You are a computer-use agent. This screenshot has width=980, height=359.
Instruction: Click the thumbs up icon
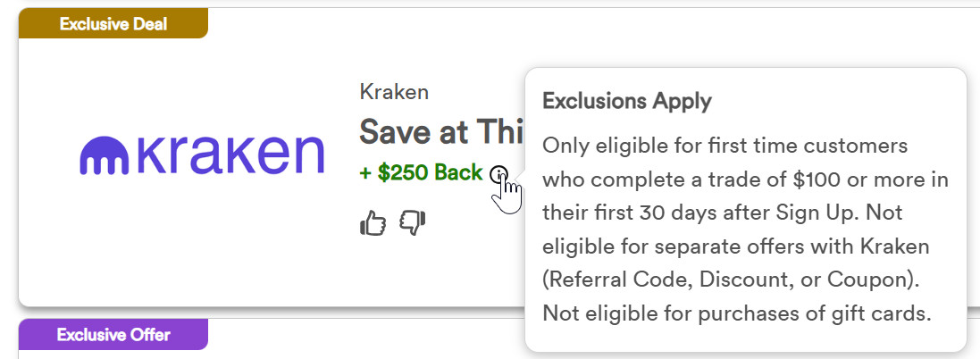tap(373, 223)
